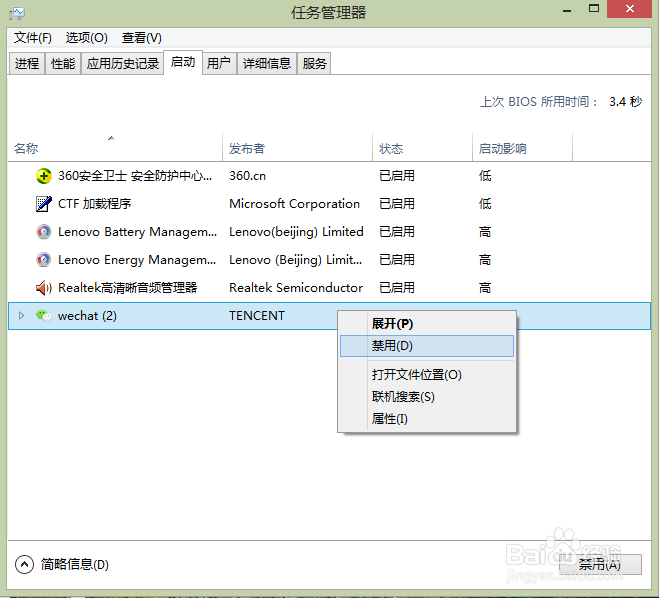Select the CTF 加载程序 row name
Screen dimensions: 659x598
click(x=95, y=204)
